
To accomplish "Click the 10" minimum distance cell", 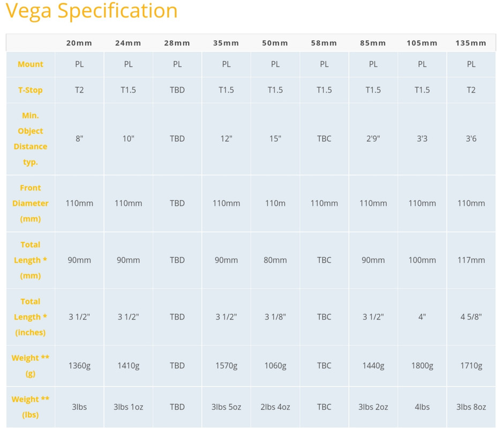I will point(128,139).
